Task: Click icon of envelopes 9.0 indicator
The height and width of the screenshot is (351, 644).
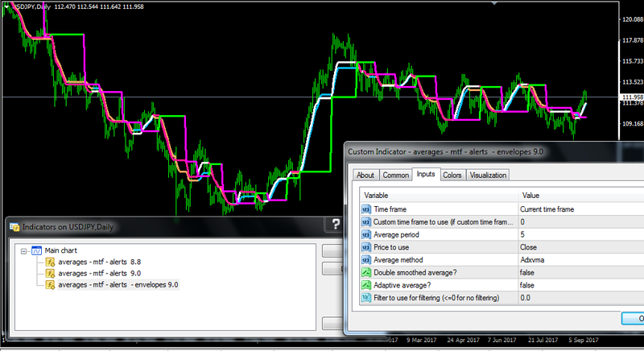Action: coord(50,285)
